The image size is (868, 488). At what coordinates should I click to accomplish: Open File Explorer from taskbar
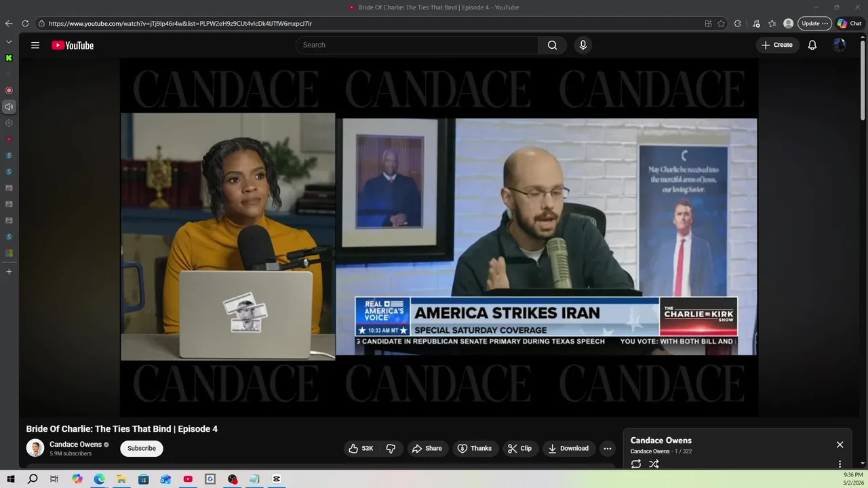[121, 479]
